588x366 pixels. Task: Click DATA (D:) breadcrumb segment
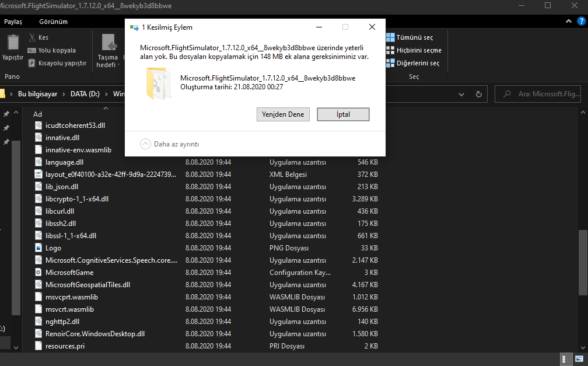coord(85,94)
